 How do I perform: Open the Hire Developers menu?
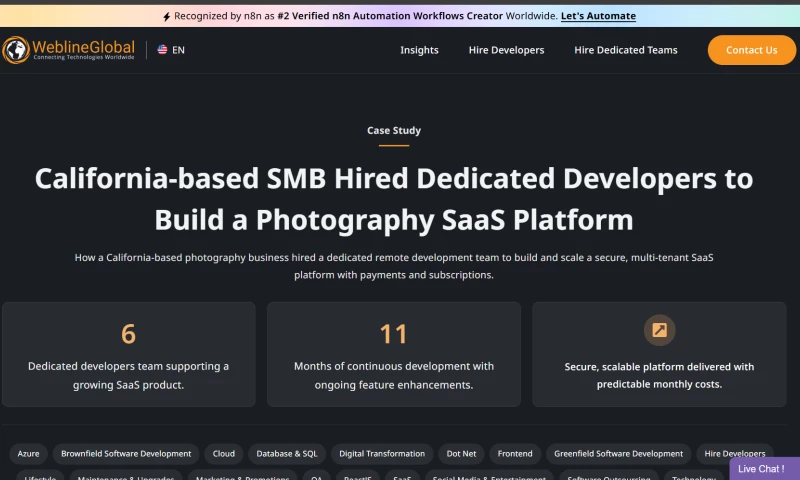click(x=506, y=50)
